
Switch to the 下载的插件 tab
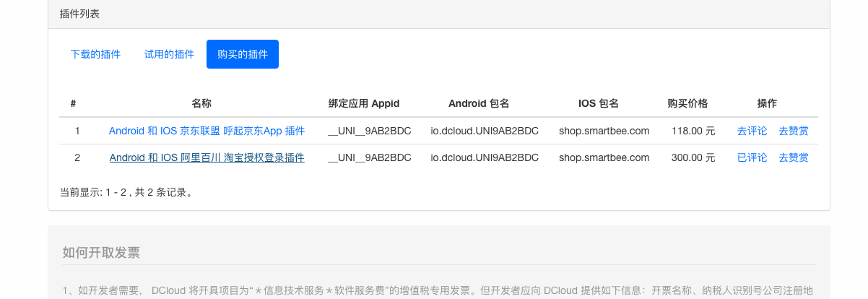coord(95,54)
